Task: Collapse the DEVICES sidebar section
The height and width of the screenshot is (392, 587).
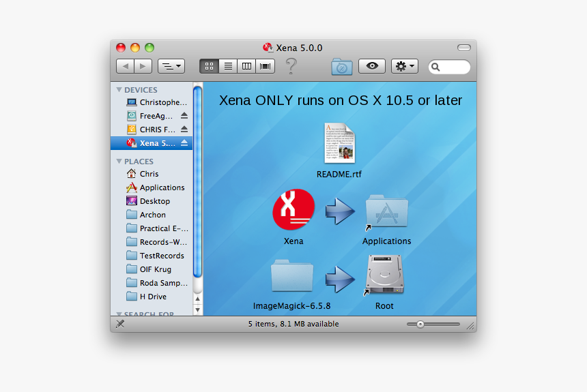Action: coord(119,90)
